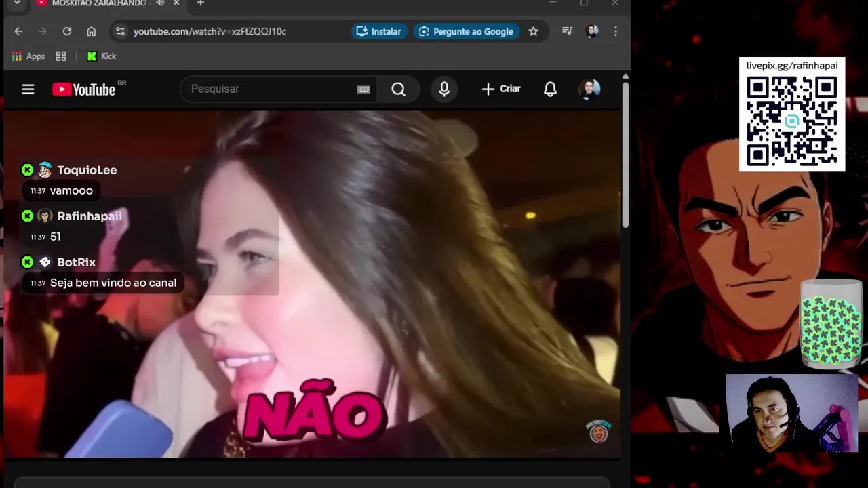Open the Criar create button
Image resolution: width=868 pixels, height=488 pixels.
(501, 89)
